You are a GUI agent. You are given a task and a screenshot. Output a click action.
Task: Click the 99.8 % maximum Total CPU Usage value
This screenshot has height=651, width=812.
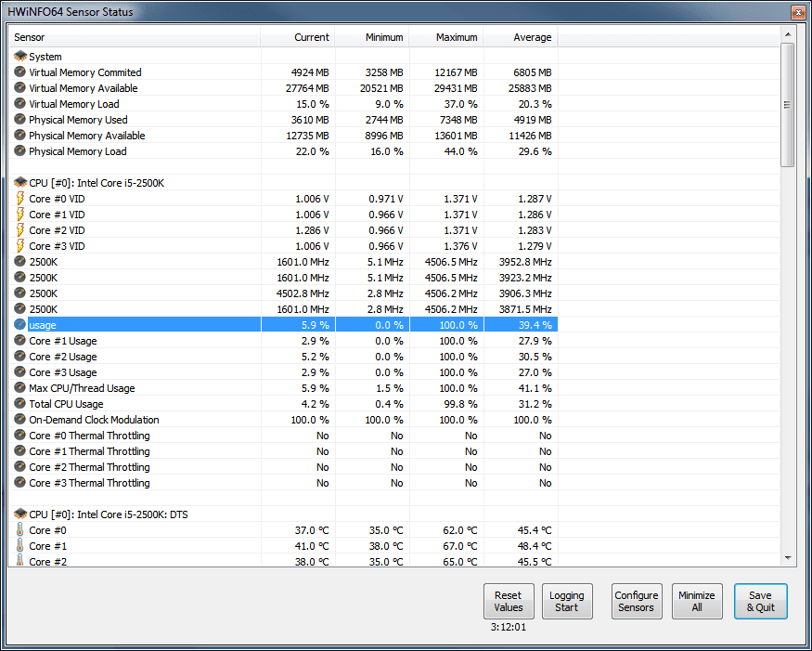[x=458, y=404]
